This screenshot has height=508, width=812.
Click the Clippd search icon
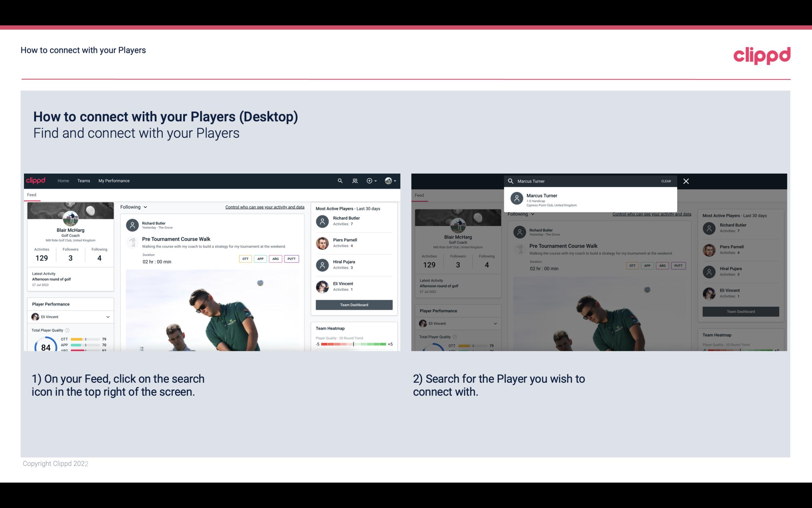pos(339,181)
